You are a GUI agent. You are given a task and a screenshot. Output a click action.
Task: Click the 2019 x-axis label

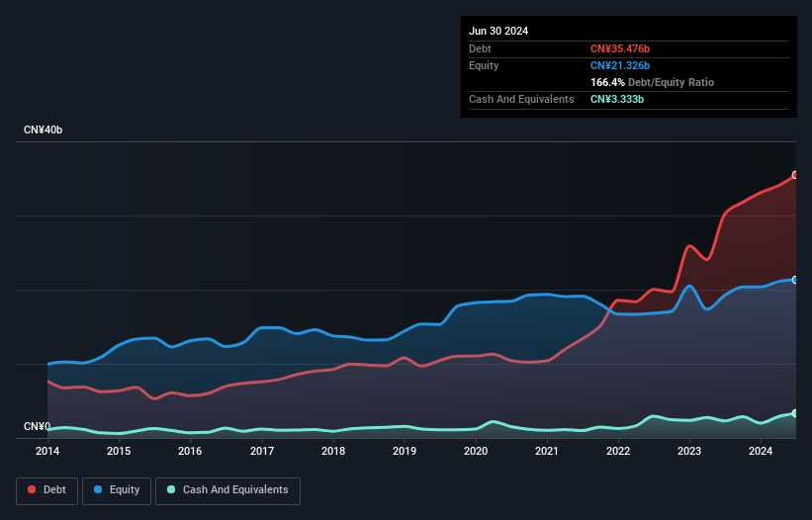[405, 451]
